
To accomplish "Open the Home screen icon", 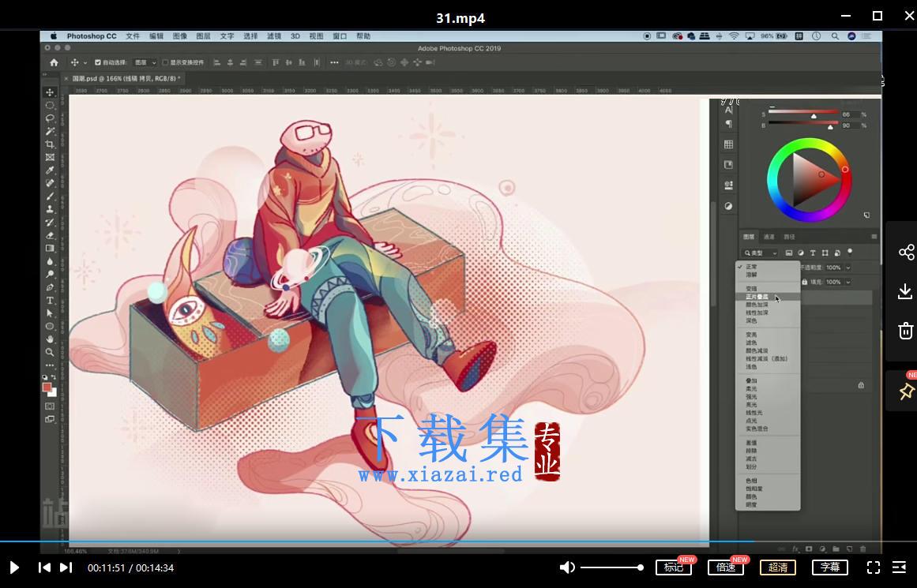I will [54, 62].
